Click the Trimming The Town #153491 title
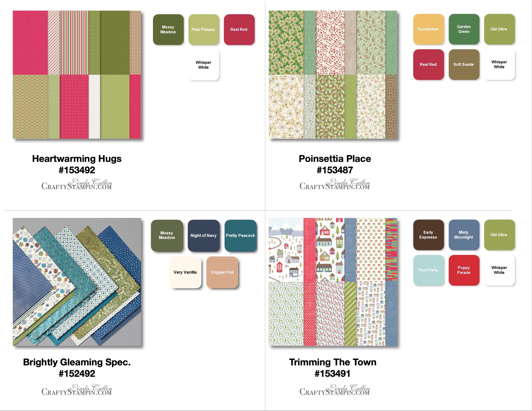The width and height of the screenshot is (532, 411). coord(333,368)
